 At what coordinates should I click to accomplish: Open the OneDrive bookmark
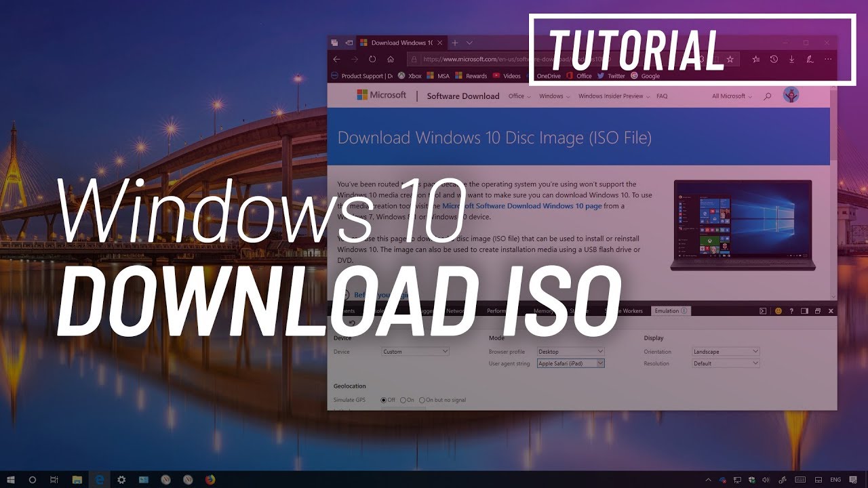click(543, 76)
